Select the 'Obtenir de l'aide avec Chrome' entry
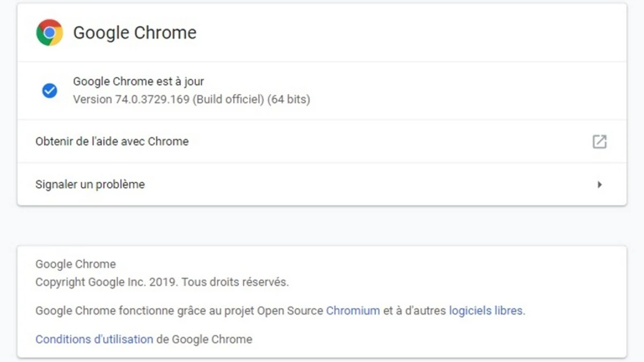 [x=112, y=141]
